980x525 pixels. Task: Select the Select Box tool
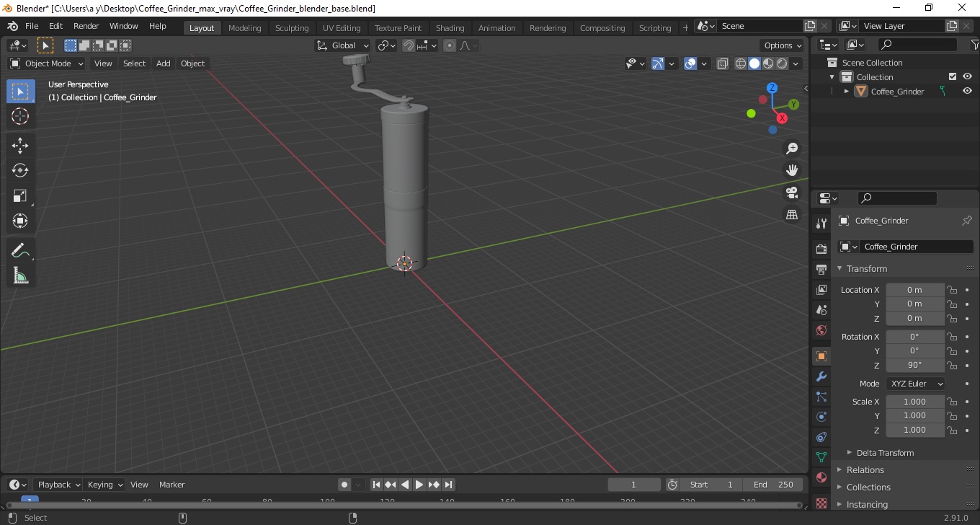pyautogui.click(x=20, y=92)
